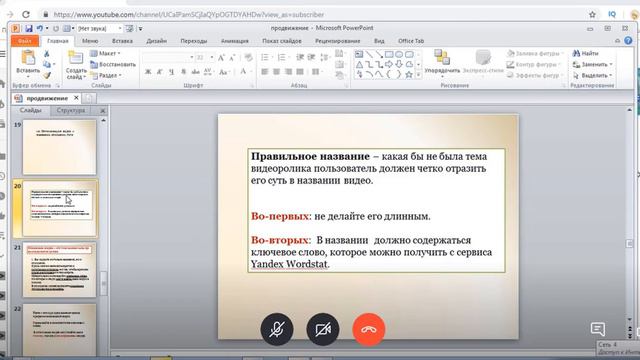Screen dimensions: 640x360
Task: Select the text box shape in gallery
Action: (359, 54)
